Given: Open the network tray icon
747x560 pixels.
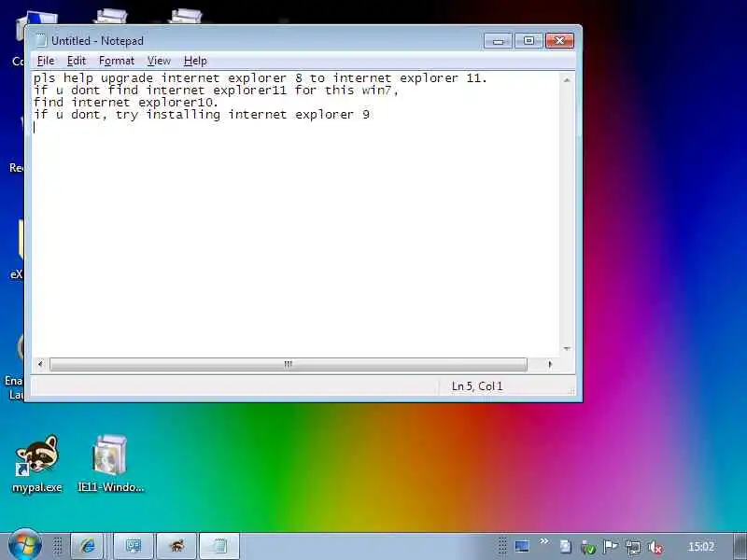Looking at the screenshot, I should (633, 547).
